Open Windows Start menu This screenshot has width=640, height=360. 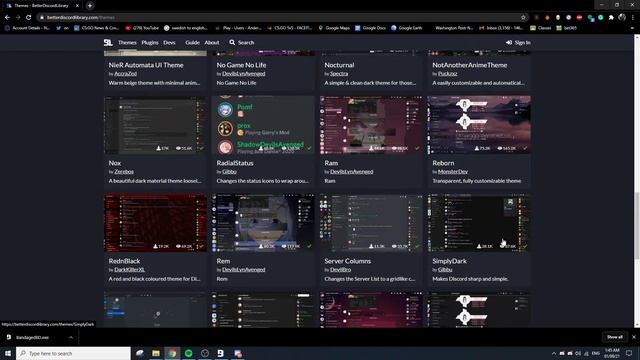8,353
